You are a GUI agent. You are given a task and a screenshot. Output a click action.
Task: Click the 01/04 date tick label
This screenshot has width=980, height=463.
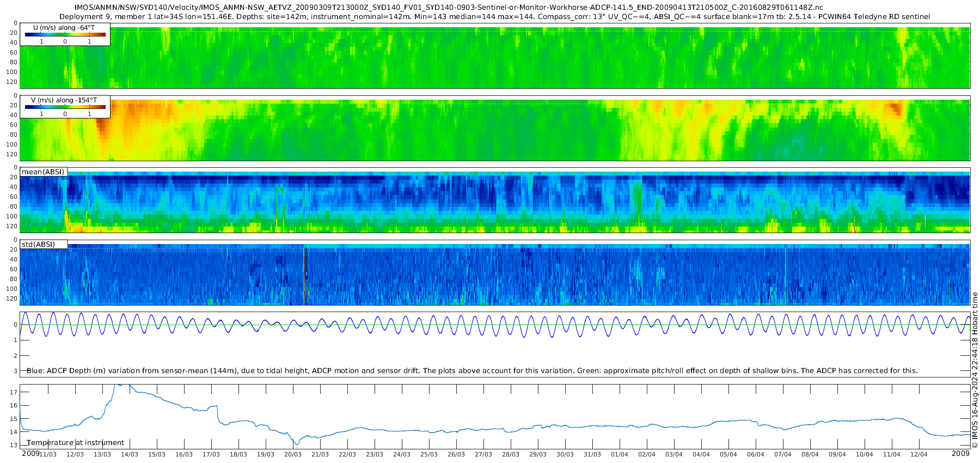(619, 454)
